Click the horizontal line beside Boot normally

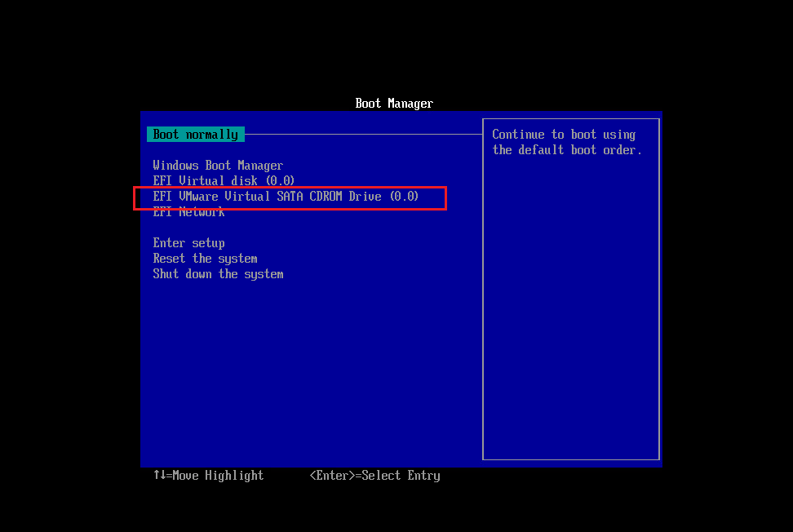pyautogui.click(x=363, y=134)
